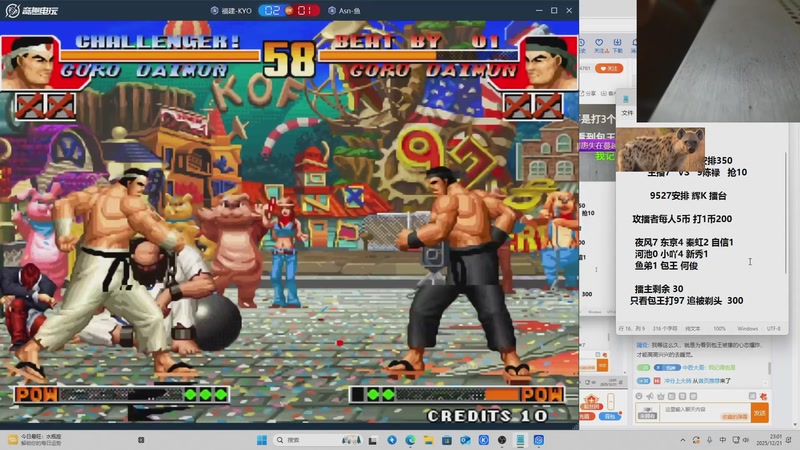Maximize the game emulator window
This screenshot has width=800, height=450.
point(554,10)
